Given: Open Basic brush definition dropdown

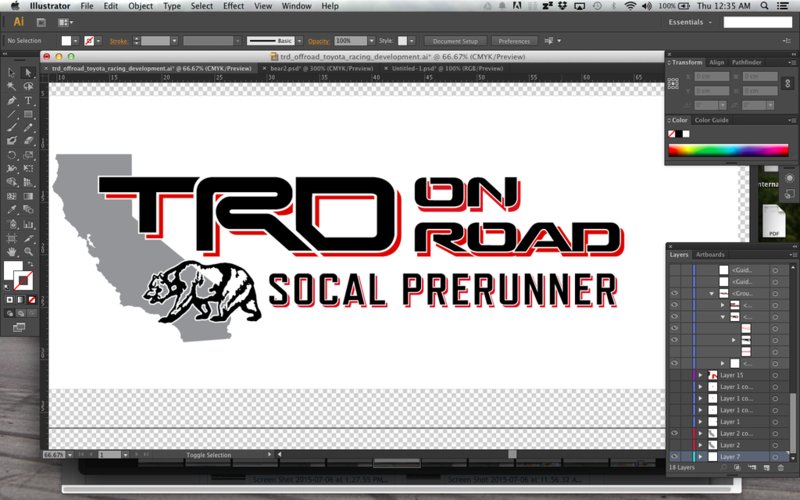Looking at the screenshot, I should [x=299, y=41].
